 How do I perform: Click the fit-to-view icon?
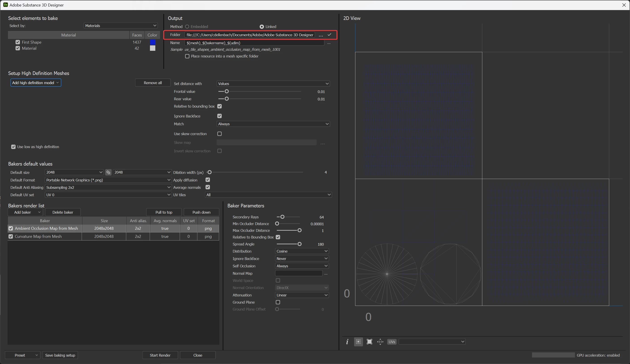(x=369, y=342)
